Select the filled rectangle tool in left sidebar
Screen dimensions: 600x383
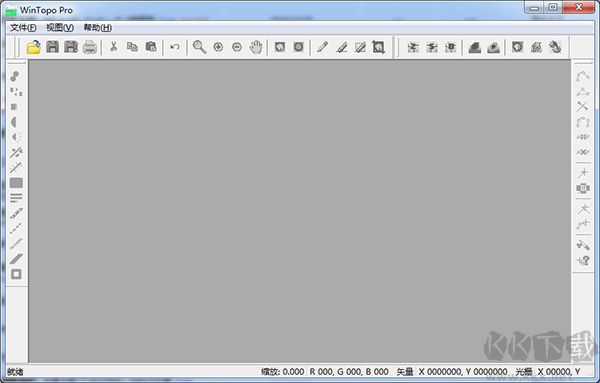pyautogui.click(x=16, y=183)
